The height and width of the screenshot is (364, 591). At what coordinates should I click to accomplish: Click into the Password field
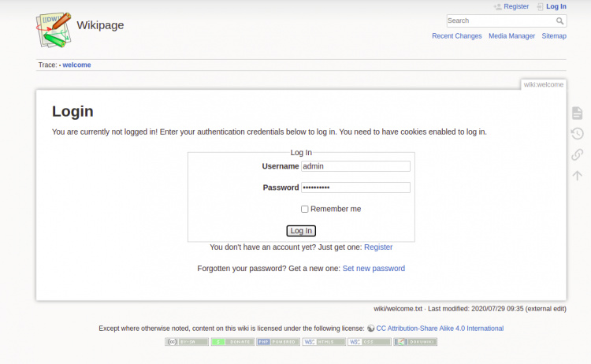[x=355, y=188]
